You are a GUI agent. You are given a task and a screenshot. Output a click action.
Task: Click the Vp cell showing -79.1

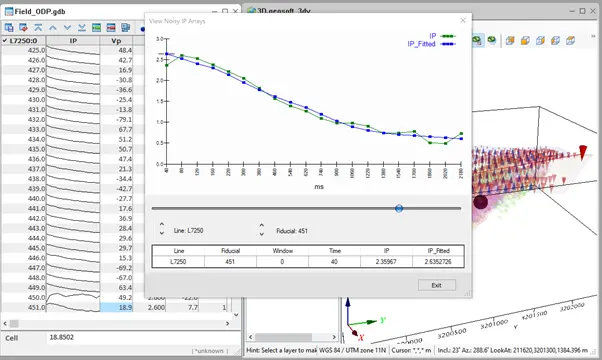(x=116, y=119)
